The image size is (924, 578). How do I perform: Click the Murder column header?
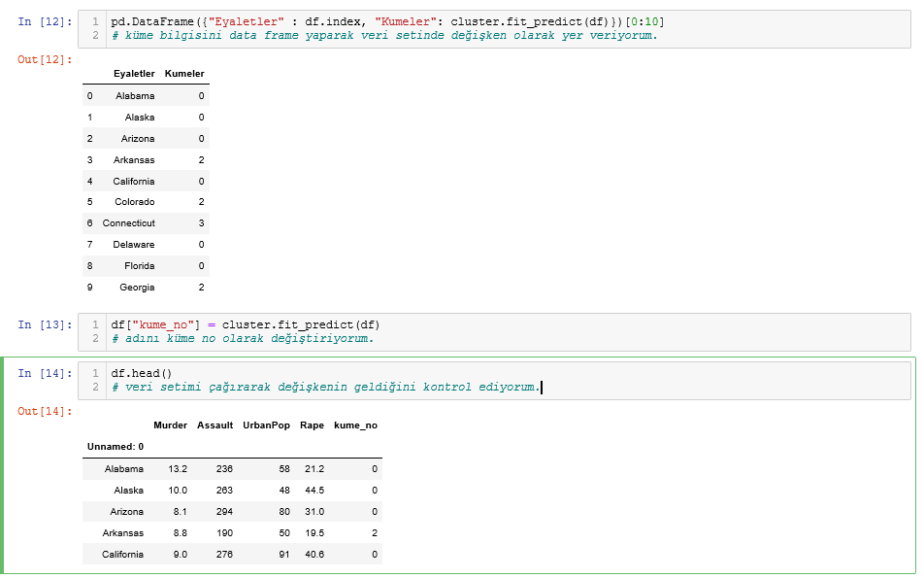click(170, 425)
